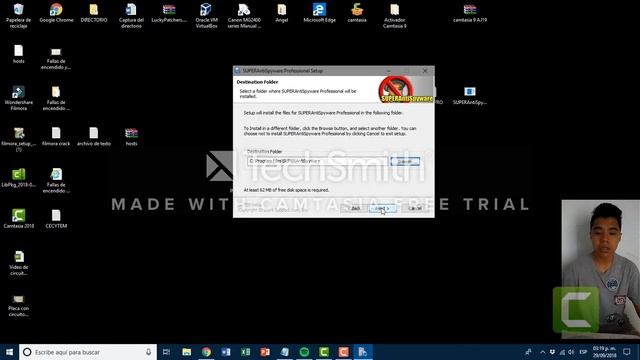Image resolution: width=640 pixels, height=360 pixels.
Task: Open Papelera de reciclaje desktop icon
Action: pyautogui.click(x=18, y=16)
